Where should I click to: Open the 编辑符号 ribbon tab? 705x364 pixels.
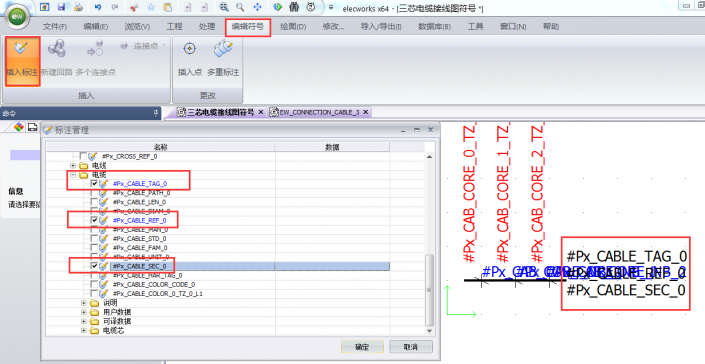(248, 27)
